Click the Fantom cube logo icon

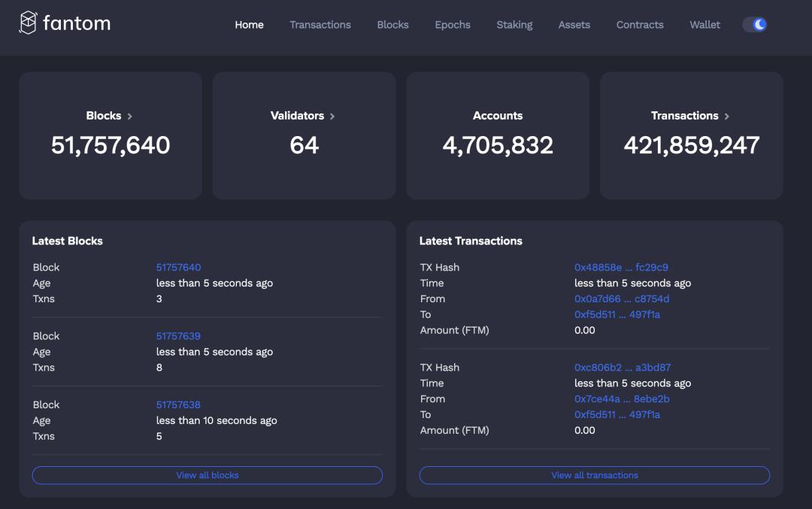[x=28, y=23]
